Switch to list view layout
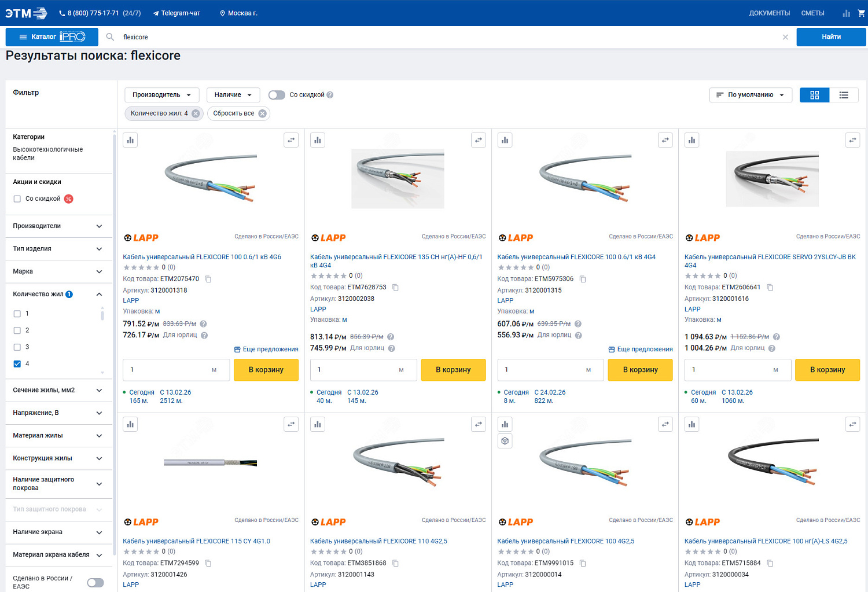Viewport: 868px width, 592px height. tap(844, 95)
